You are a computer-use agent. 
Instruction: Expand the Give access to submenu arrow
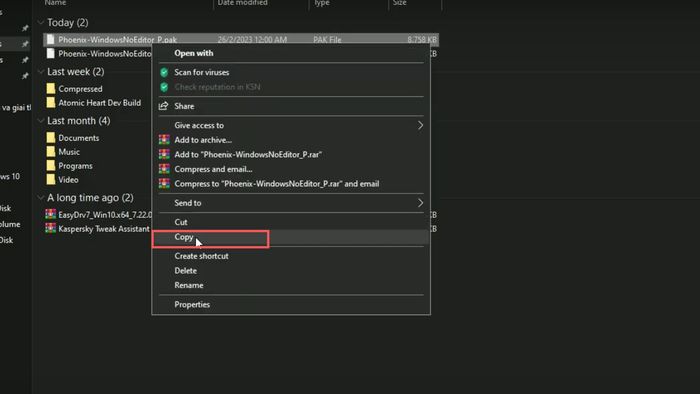click(420, 125)
